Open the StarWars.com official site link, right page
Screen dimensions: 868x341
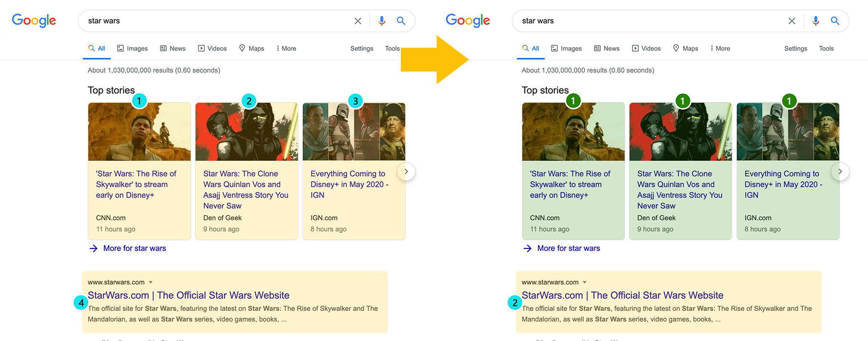pyautogui.click(x=623, y=295)
